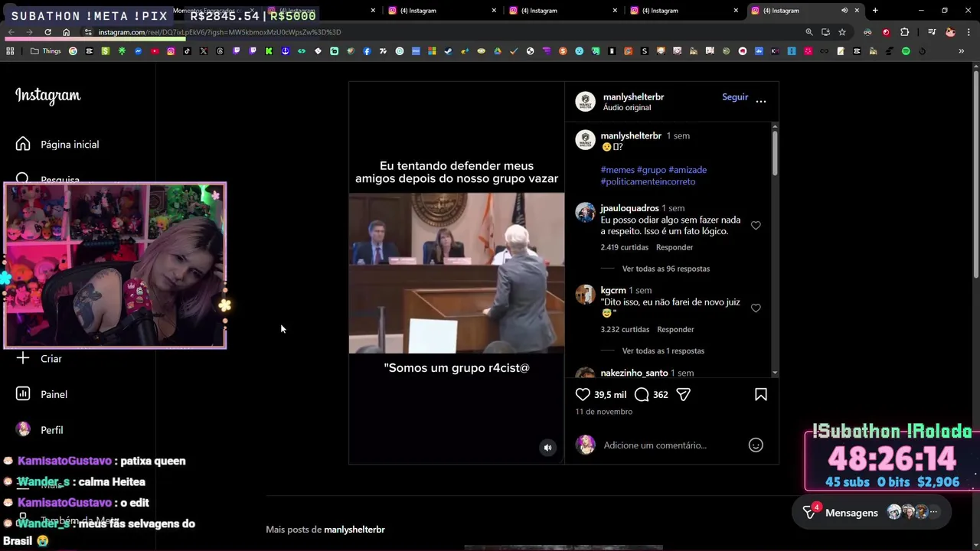Click the browser home icon
The image size is (980, 551).
66,32
